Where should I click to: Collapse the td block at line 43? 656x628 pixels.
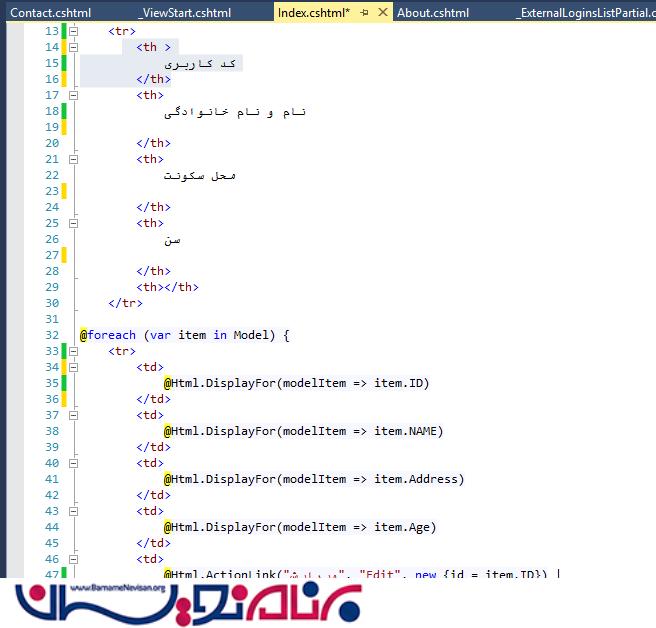click(x=73, y=511)
